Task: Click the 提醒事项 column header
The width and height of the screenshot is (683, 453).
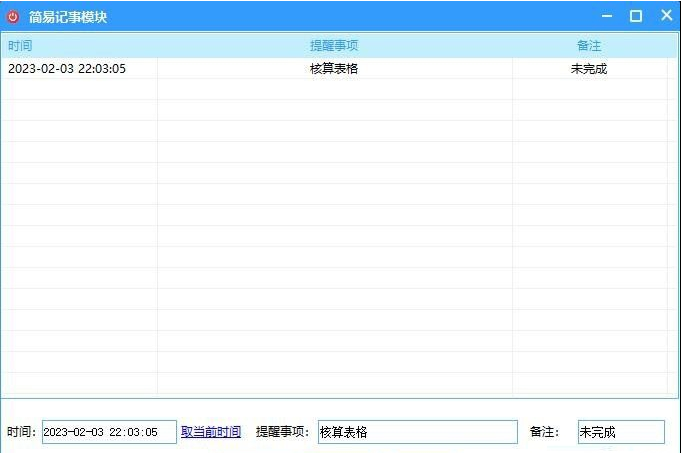Action: (335, 46)
